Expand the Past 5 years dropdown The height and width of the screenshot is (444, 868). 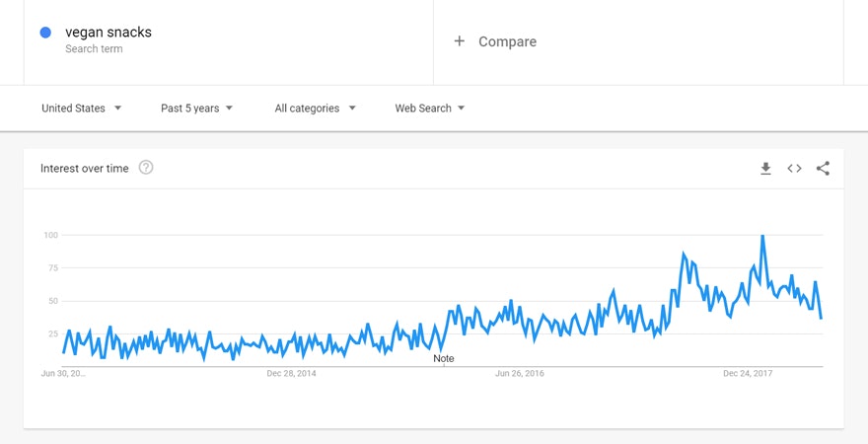(197, 109)
